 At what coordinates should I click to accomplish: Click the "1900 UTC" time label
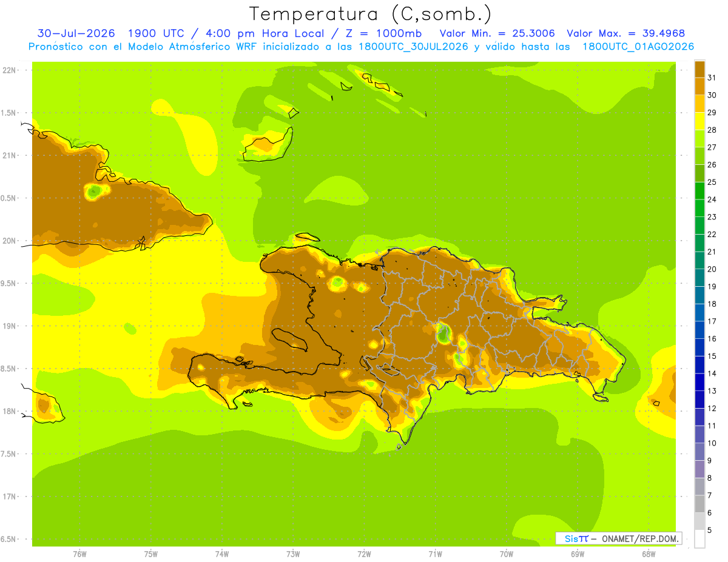click(x=157, y=33)
